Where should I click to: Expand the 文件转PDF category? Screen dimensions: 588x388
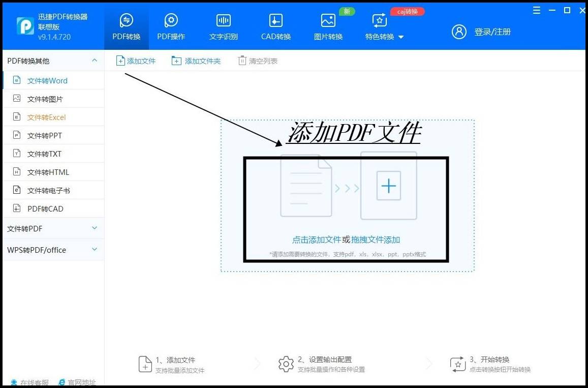tap(53, 228)
